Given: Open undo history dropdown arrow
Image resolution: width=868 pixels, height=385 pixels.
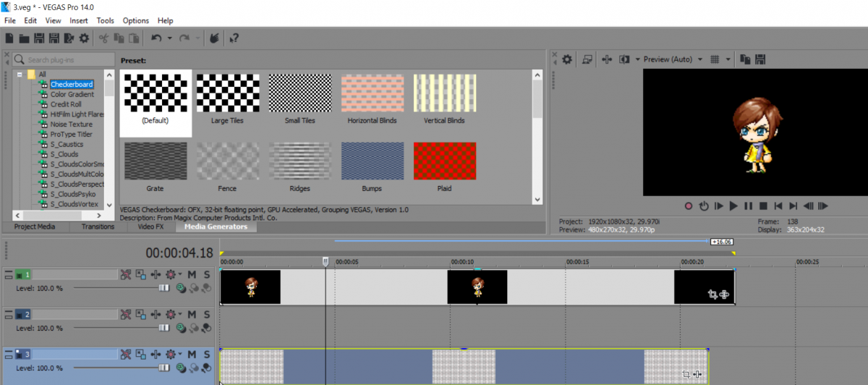Looking at the screenshot, I should click(x=169, y=38).
